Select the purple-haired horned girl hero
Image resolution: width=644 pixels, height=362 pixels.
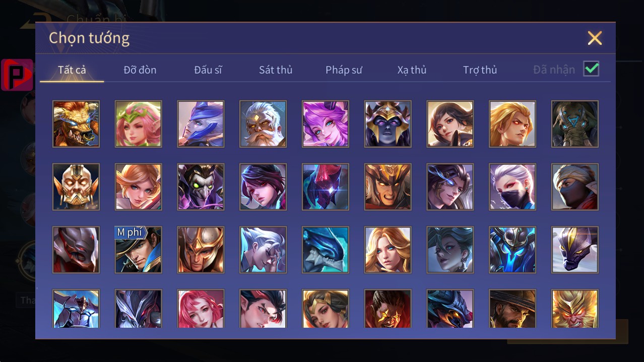point(326,124)
